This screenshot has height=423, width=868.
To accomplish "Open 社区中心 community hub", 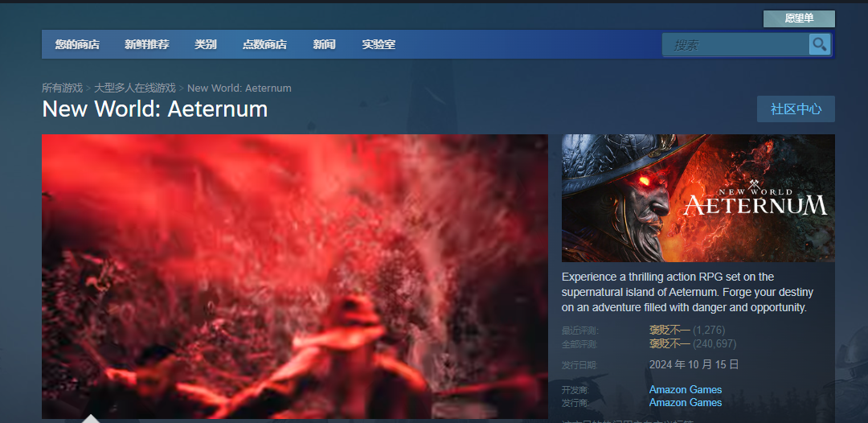I will (796, 109).
